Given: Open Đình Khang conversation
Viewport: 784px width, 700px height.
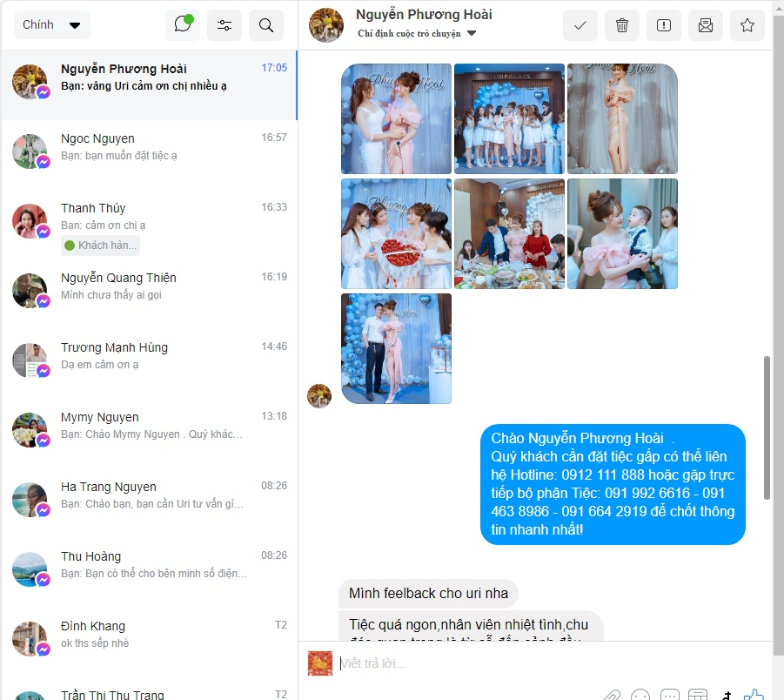Looking at the screenshot, I should click(149, 643).
